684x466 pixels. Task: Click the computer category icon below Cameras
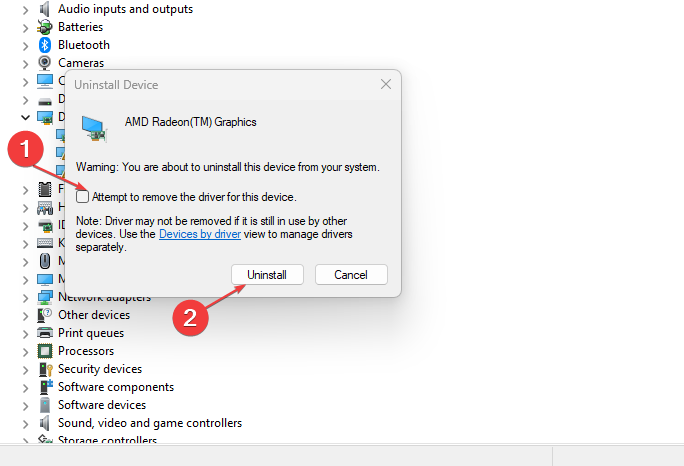tap(44, 81)
